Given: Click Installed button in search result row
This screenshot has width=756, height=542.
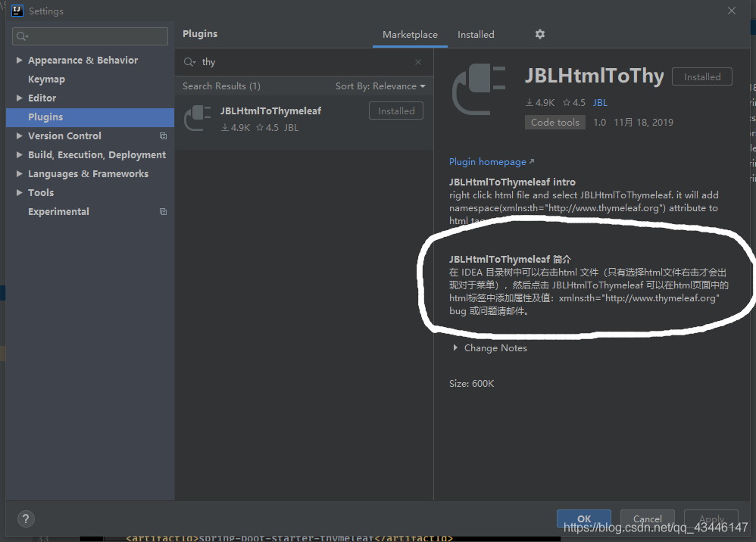Looking at the screenshot, I should tap(396, 111).
